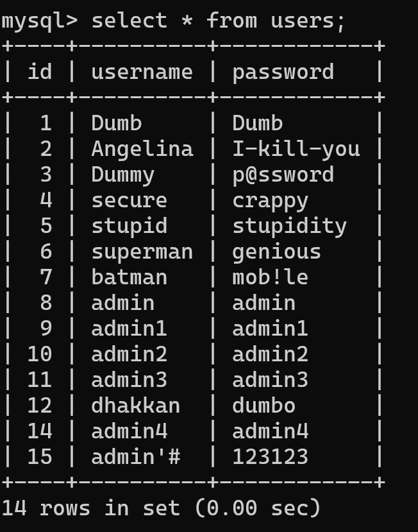
Task: Click the password 'p@ssword' value
Action: click(283, 175)
